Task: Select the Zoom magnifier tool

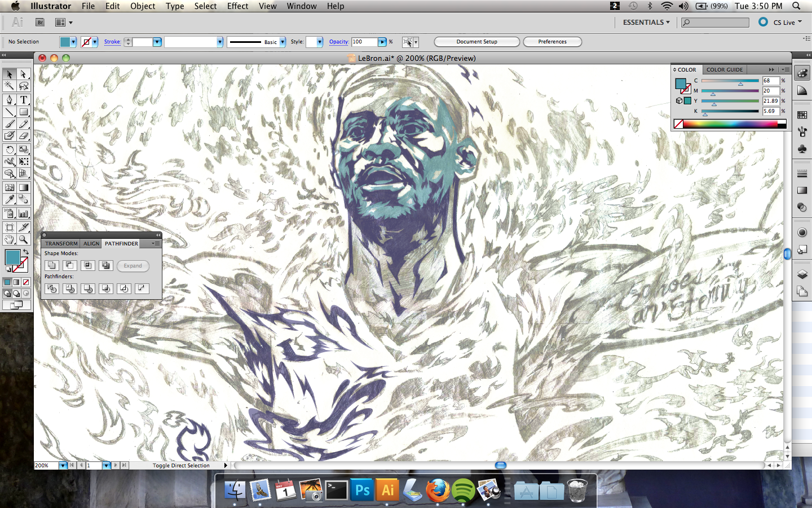Action: tap(23, 239)
